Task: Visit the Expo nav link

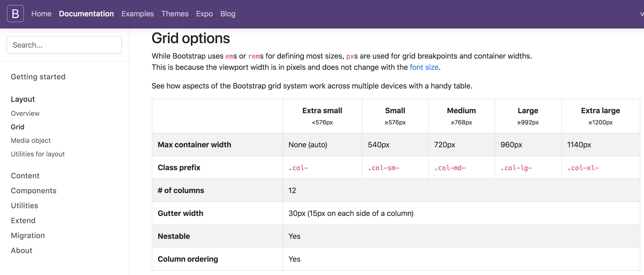Action: (x=204, y=14)
